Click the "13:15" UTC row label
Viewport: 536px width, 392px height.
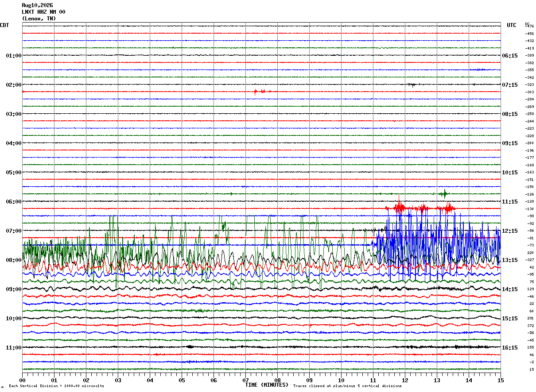click(x=509, y=260)
